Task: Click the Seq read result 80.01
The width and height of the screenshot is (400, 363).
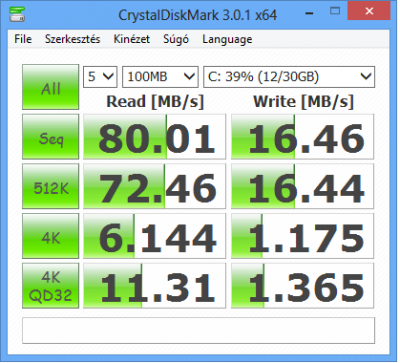Action: pyautogui.click(x=154, y=137)
